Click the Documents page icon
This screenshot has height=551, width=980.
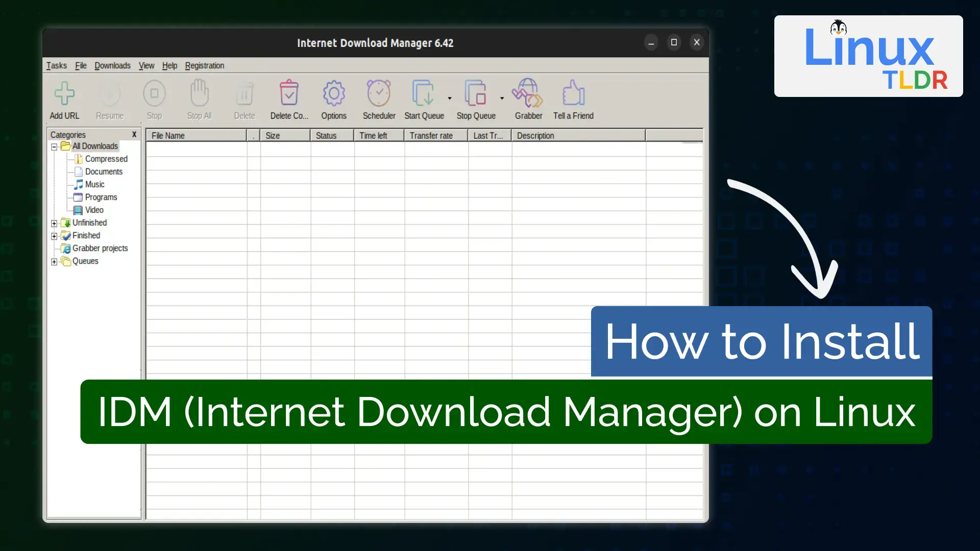coord(79,171)
